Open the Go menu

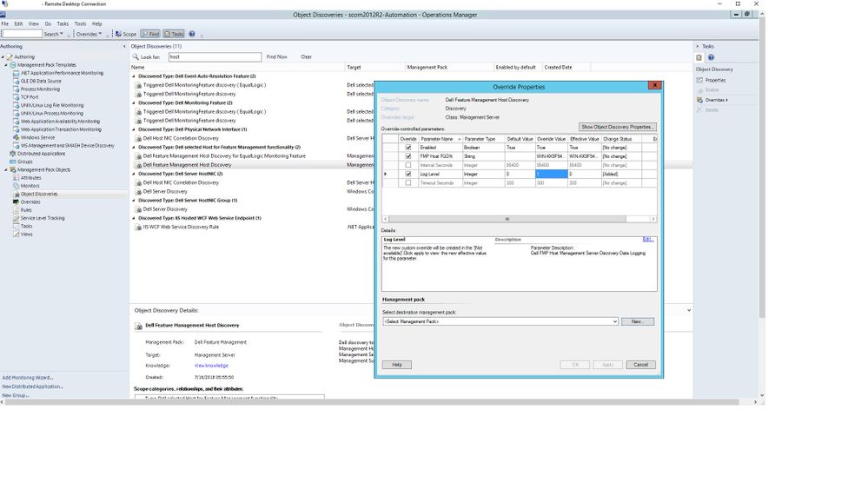tap(48, 23)
